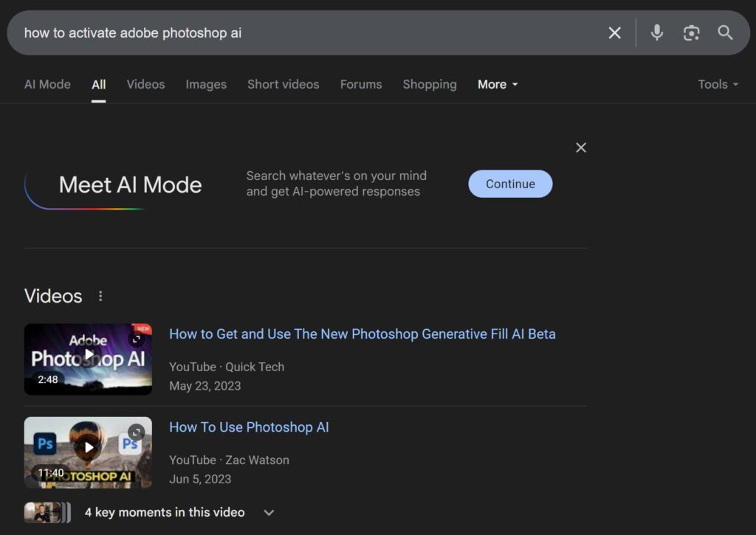The height and width of the screenshot is (535, 756).
Task: Expand preview icon on Zac Watson video thumbnail
Action: click(137, 432)
